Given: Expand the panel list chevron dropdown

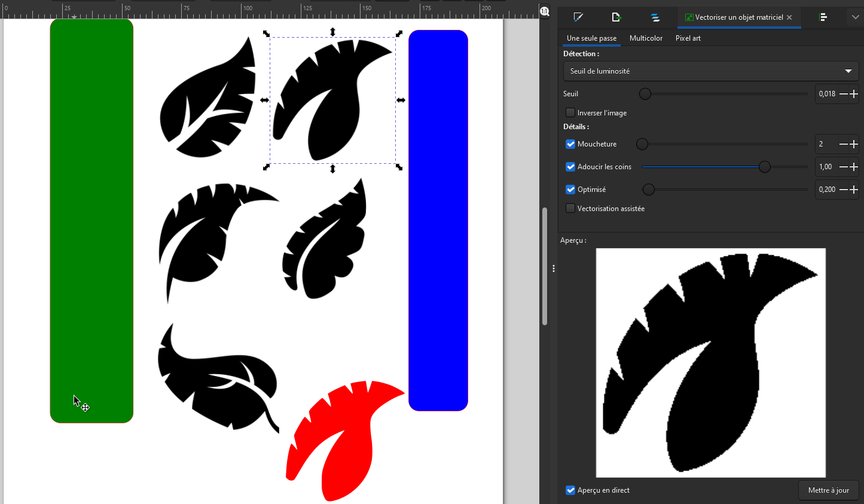Looking at the screenshot, I should click(x=855, y=17).
